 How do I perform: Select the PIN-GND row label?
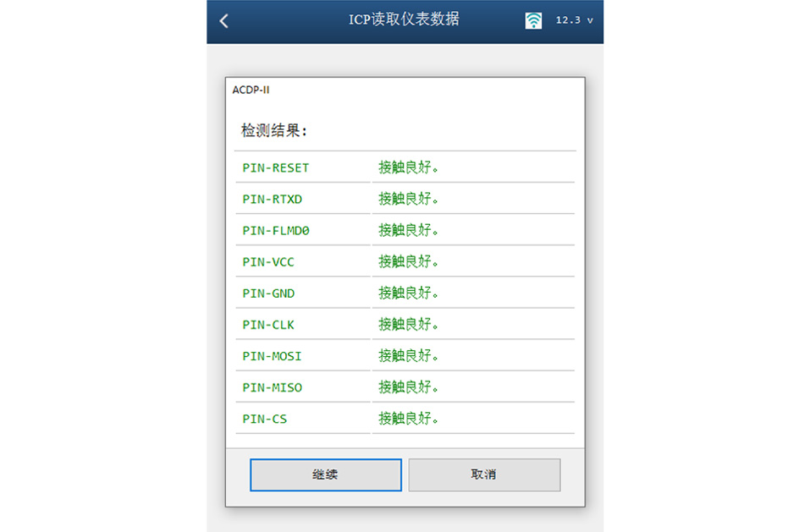[x=268, y=293]
